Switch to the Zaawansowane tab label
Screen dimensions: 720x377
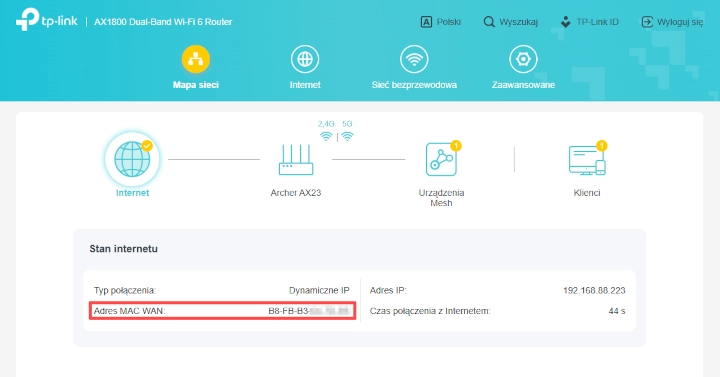pyautogui.click(x=523, y=84)
